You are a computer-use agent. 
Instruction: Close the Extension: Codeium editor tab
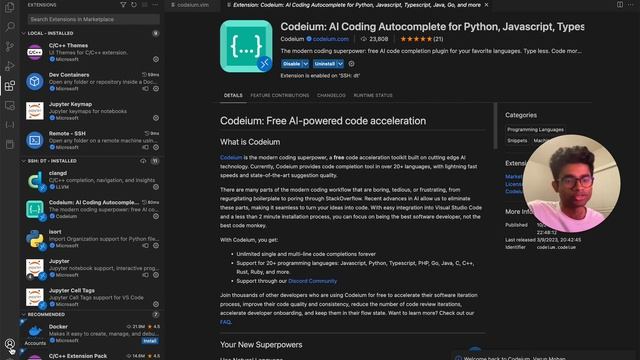point(486,5)
